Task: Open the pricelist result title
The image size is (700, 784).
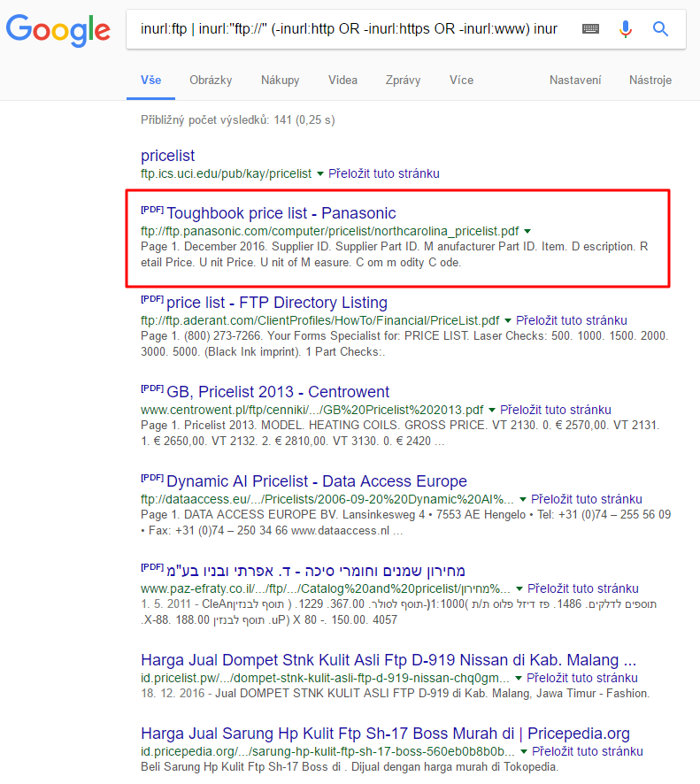Action: click(167, 156)
